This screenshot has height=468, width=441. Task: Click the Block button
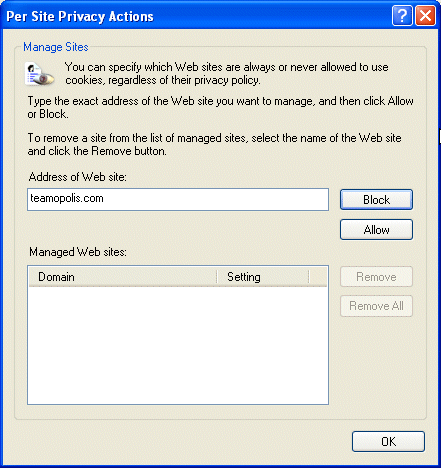376,200
